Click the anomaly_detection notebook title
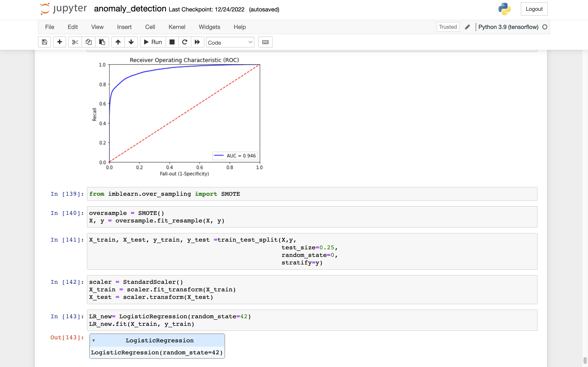 (130, 9)
